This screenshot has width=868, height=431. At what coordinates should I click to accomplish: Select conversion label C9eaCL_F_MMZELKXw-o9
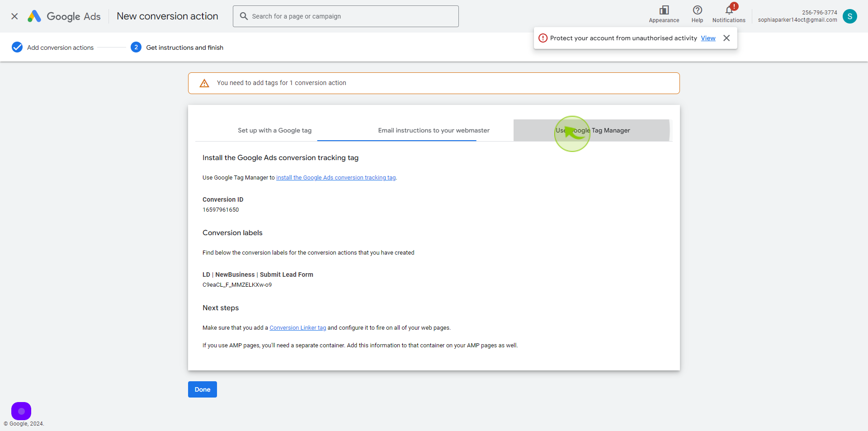click(x=237, y=285)
